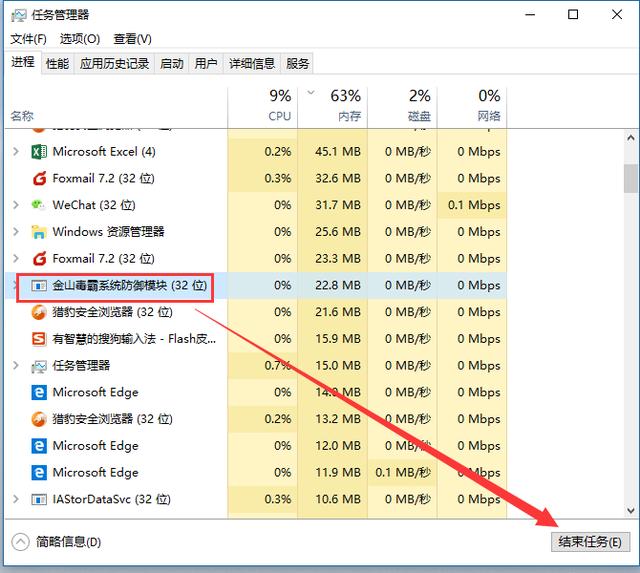640x573 pixels.
Task: Switch to the 服务 tab
Action: click(x=298, y=64)
